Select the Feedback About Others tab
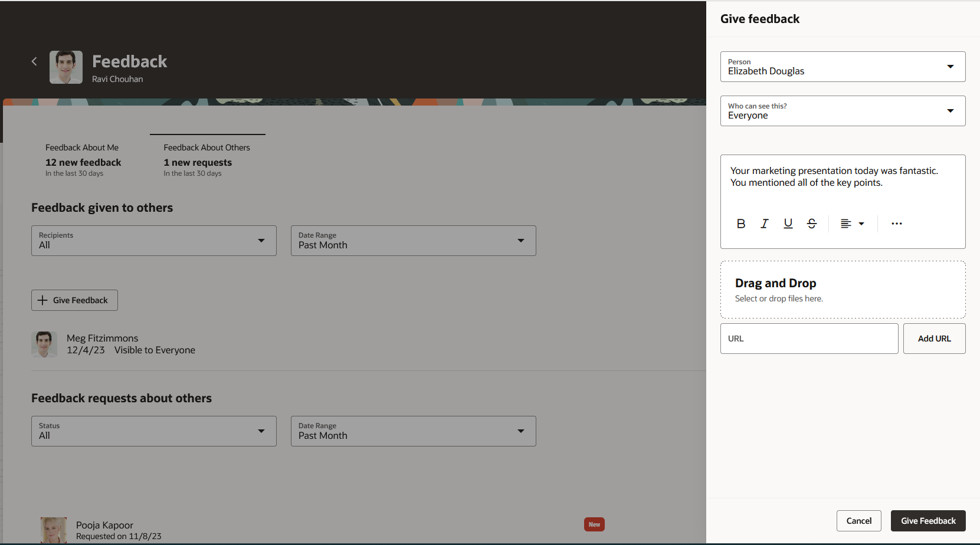 [x=207, y=159]
